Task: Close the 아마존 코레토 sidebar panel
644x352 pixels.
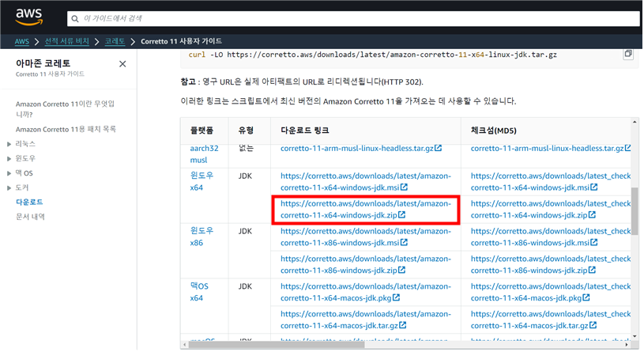Action: click(x=122, y=64)
